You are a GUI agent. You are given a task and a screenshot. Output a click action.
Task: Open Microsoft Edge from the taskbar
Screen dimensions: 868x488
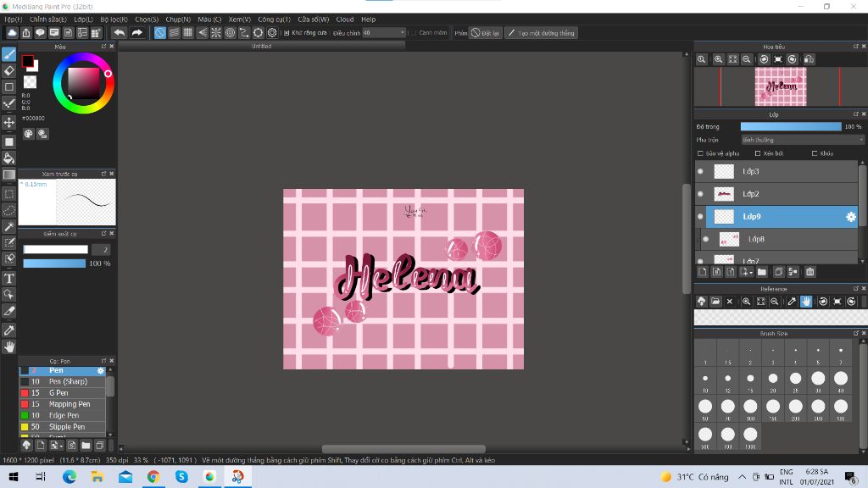tap(70, 476)
